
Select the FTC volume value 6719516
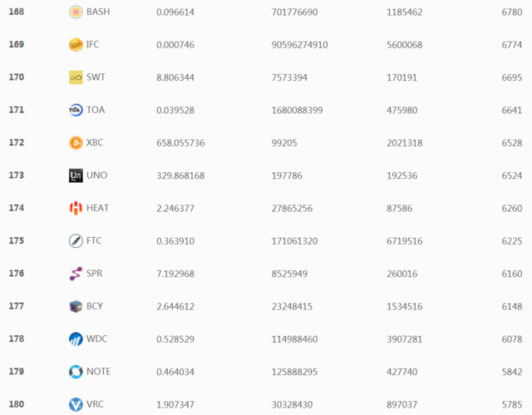405,241
